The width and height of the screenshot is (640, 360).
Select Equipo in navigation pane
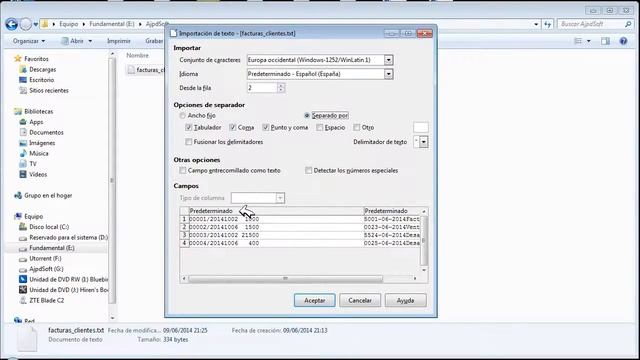(x=33, y=216)
